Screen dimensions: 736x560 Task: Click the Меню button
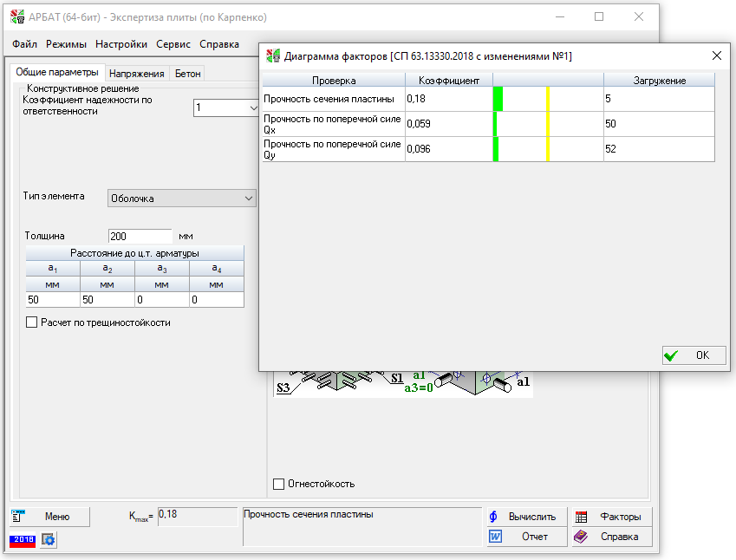pos(49,517)
